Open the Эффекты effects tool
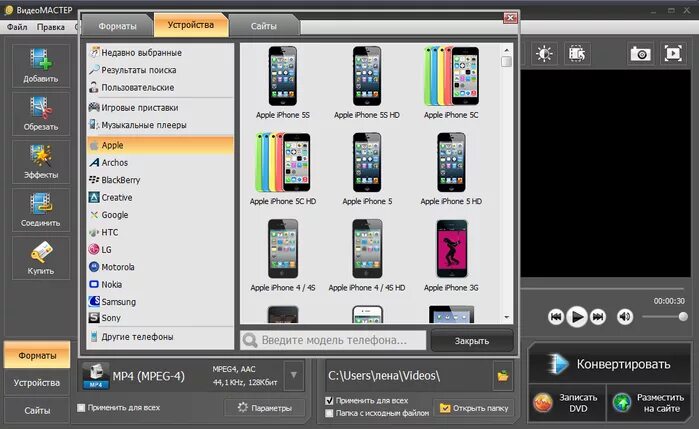This screenshot has height=429, width=699. [41, 162]
